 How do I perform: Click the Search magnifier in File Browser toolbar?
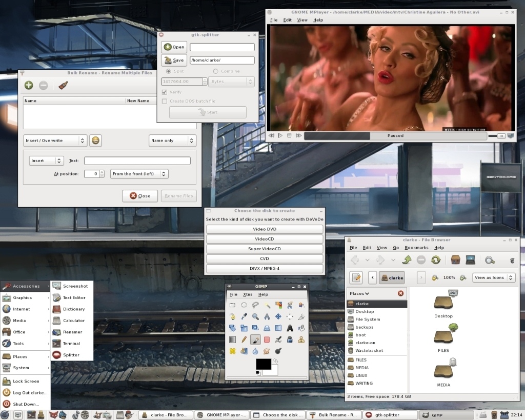[x=490, y=259]
